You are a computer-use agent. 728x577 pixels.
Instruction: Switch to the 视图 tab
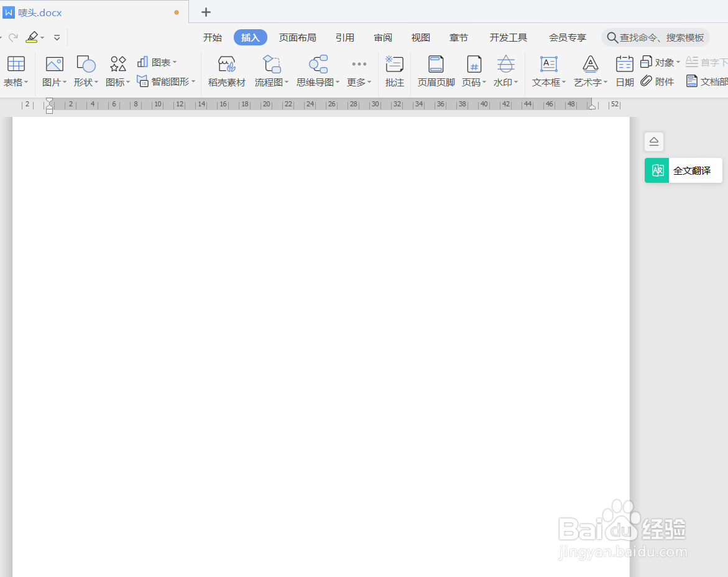[x=421, y=37]
